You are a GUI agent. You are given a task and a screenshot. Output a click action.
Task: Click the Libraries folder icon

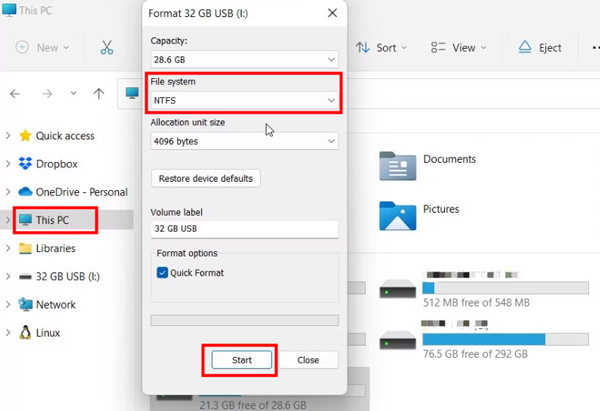[x=25, y=248]
